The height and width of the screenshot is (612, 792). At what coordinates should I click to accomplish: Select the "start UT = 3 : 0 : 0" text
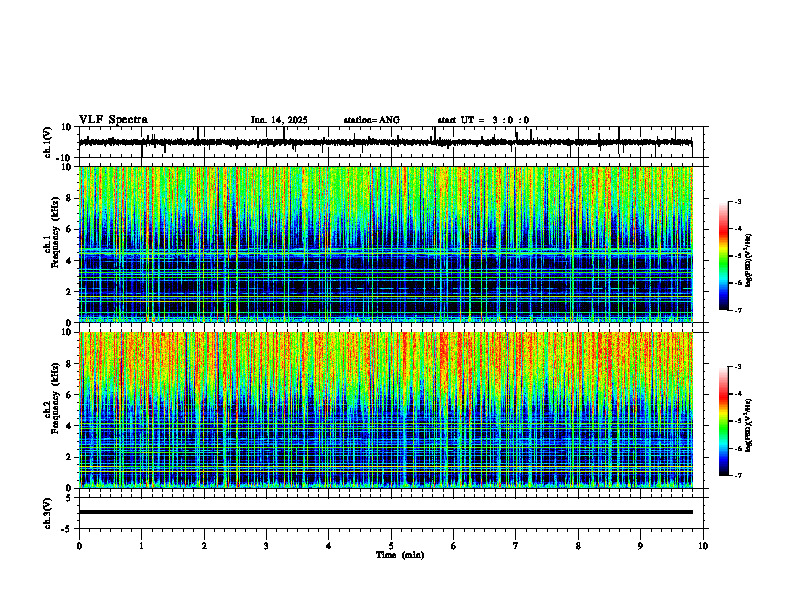click(x=483, y=120)
